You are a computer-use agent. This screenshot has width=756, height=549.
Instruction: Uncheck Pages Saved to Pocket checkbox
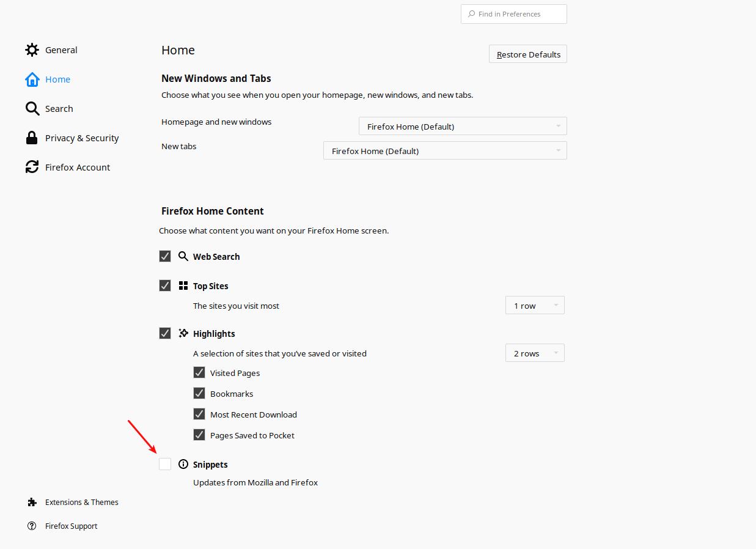[199, 435]
